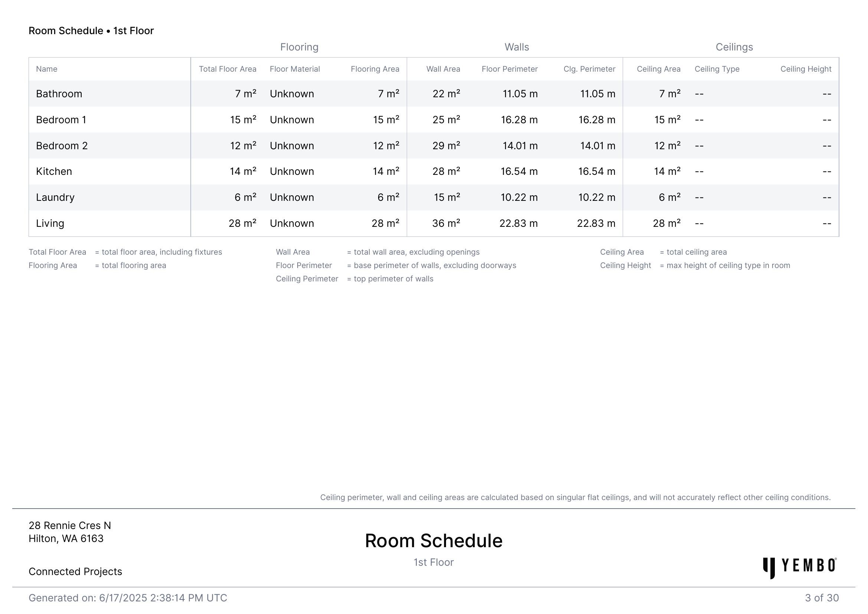This screenshot has width=868, height=614.
Task: Select Laundry total floor area 6 m²
Action: pyautogui.click(x=245, y=197)
